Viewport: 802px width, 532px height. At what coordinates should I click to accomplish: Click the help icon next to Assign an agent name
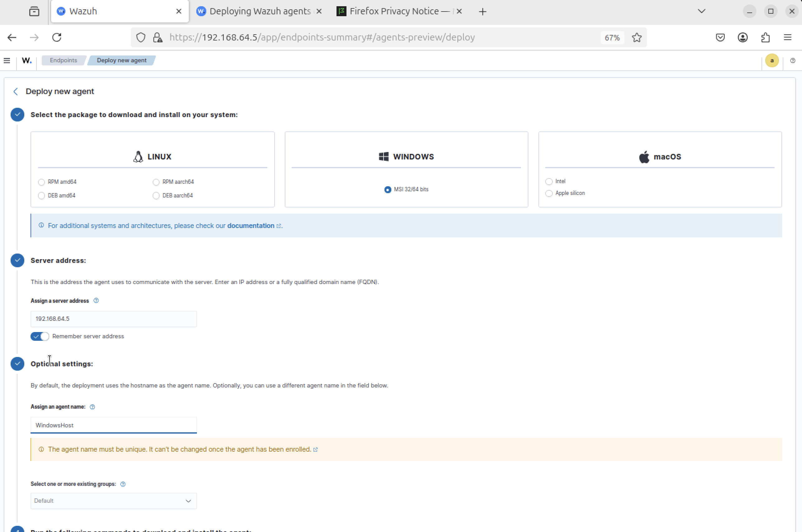[x=92, y=407]
